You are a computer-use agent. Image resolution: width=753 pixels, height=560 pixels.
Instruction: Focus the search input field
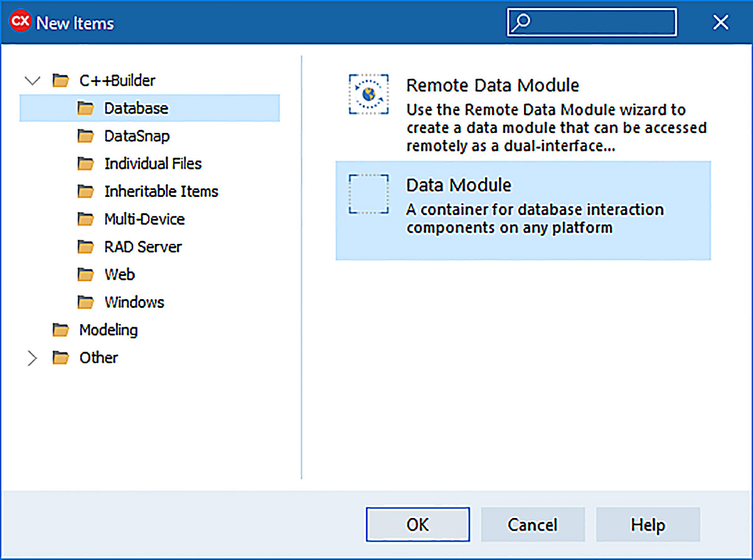[592, 23]
